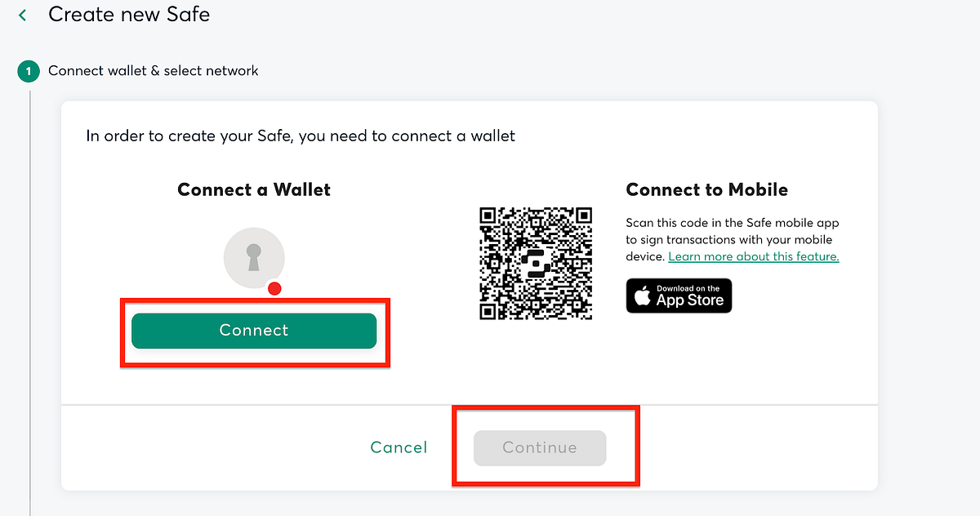Click 'In order to create your Safe' instruction text

pyautogui.click(x=301, y=136)
